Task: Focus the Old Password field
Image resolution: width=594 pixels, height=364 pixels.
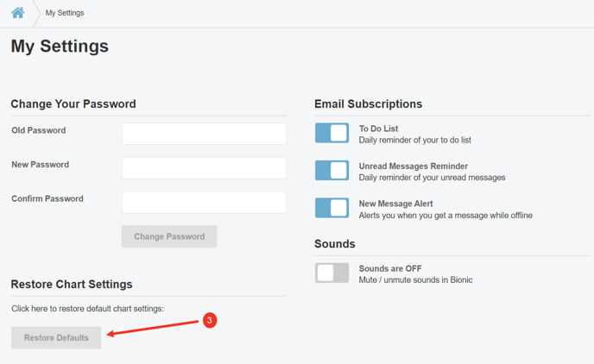Action: tap(204, 134)
